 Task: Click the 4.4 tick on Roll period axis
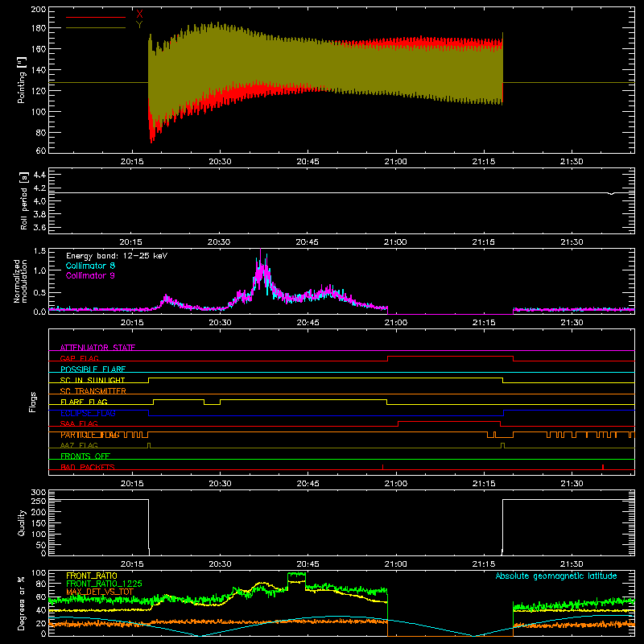coord(39,175)
